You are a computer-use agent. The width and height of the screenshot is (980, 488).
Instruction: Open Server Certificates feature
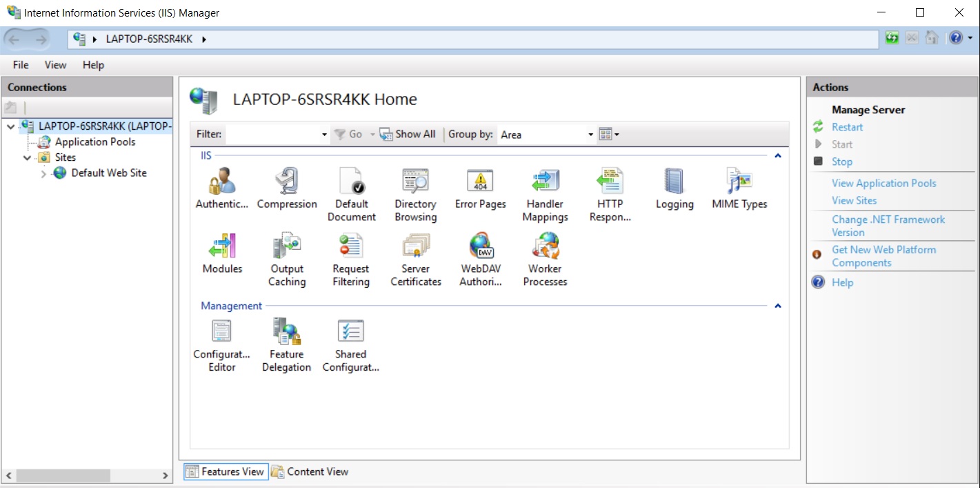[416, 259]
